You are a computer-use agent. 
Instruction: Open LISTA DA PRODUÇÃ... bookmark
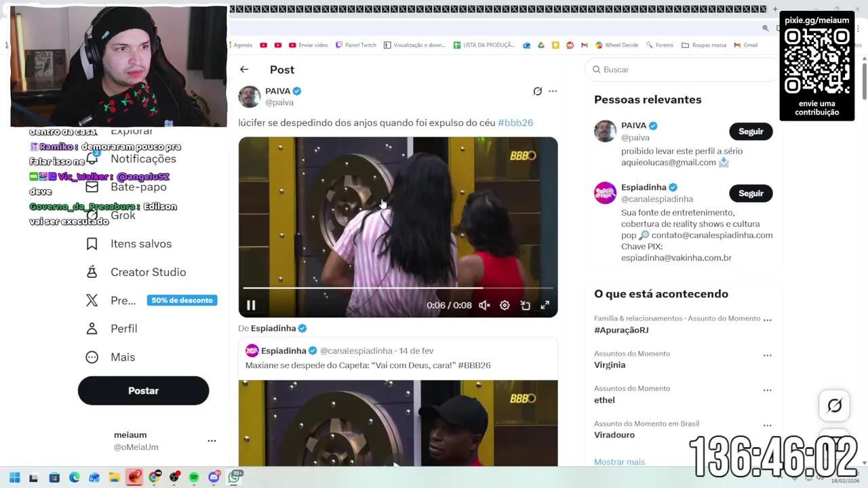point(484,45)
